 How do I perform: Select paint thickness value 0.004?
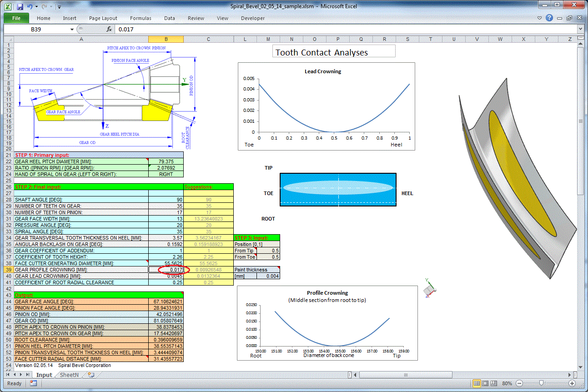point(268,276)
